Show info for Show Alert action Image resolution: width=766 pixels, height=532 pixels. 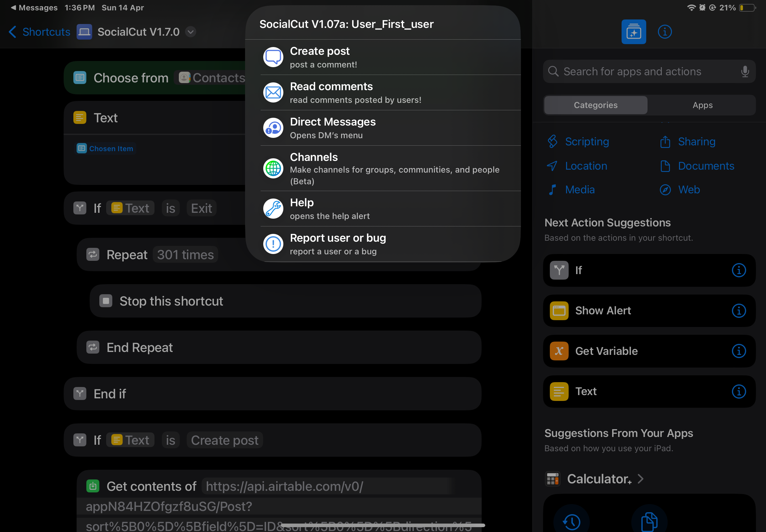[x=739, y=311]
